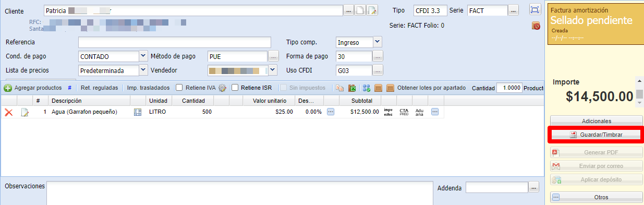
Task: Click the Cantidad column header
Action: click(x=193, y=101)
